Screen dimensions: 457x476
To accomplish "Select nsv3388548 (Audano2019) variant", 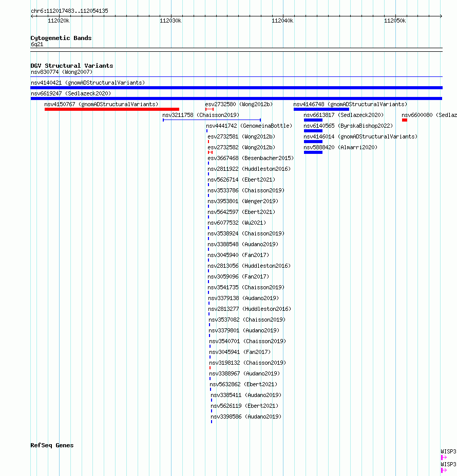I will point(243,244).
